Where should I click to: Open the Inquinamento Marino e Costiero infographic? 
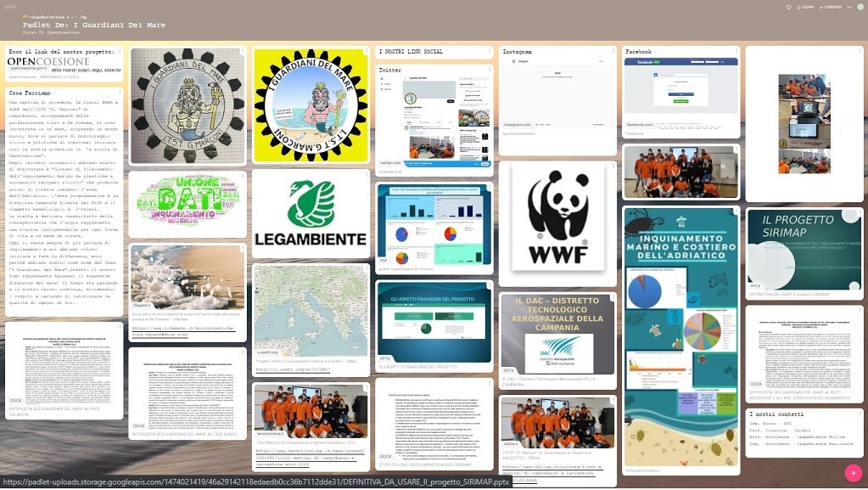coord(680,338)
